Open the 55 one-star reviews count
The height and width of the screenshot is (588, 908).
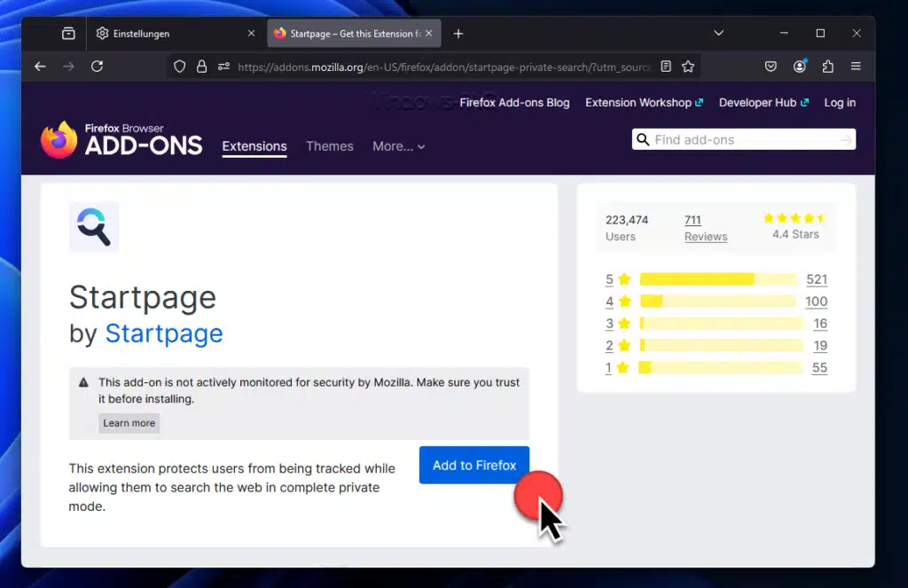pyautogui.click(x=819, y=367)
